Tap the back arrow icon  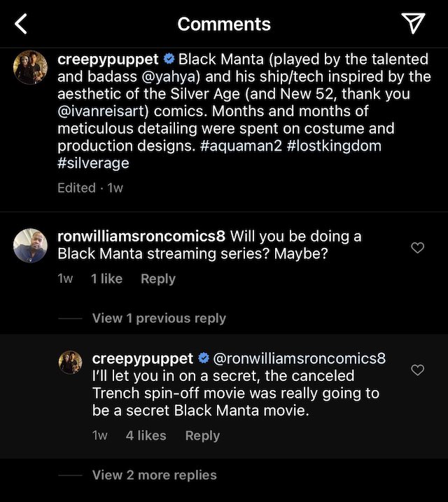21,25
